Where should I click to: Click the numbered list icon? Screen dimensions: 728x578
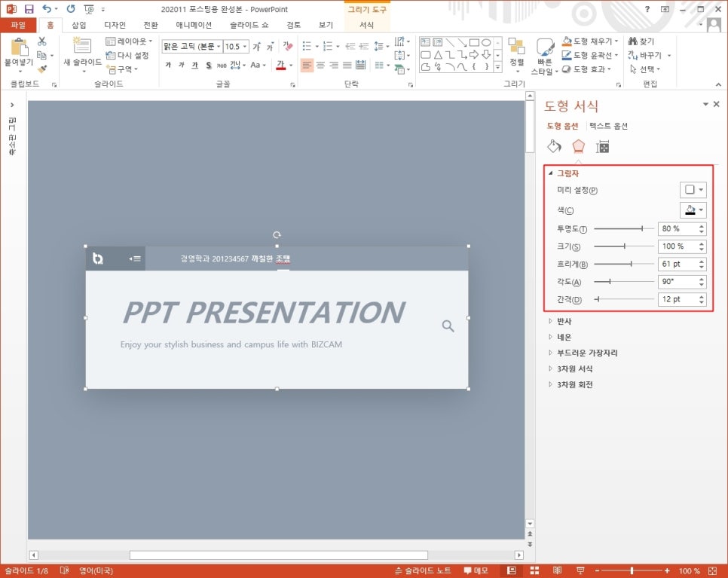[328, 46]
